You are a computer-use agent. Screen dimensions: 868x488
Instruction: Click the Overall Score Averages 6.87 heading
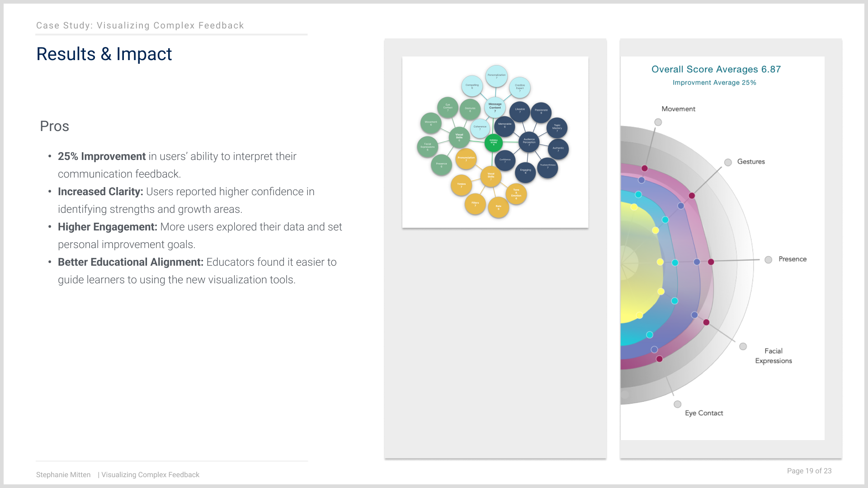[x=716, y=69]
